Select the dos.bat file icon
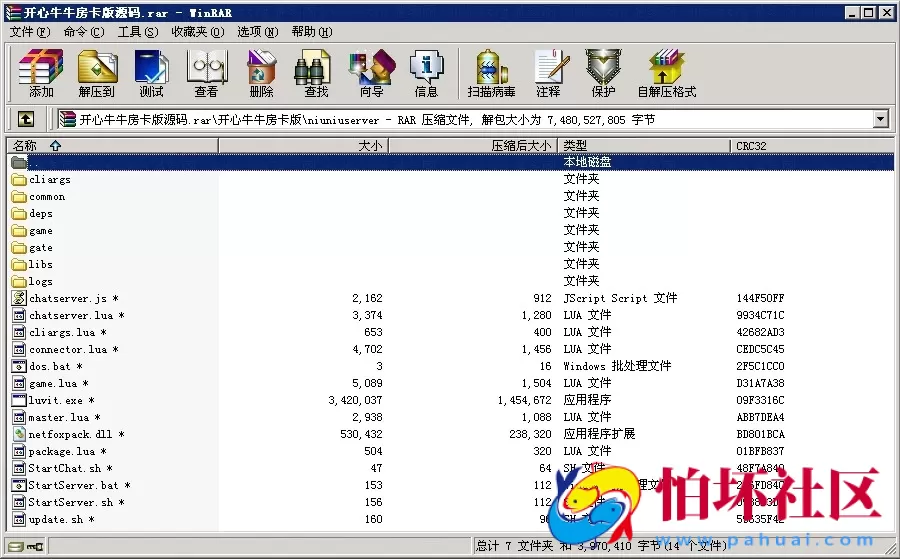This screenshot has height=559, width=900. (19, 366)
